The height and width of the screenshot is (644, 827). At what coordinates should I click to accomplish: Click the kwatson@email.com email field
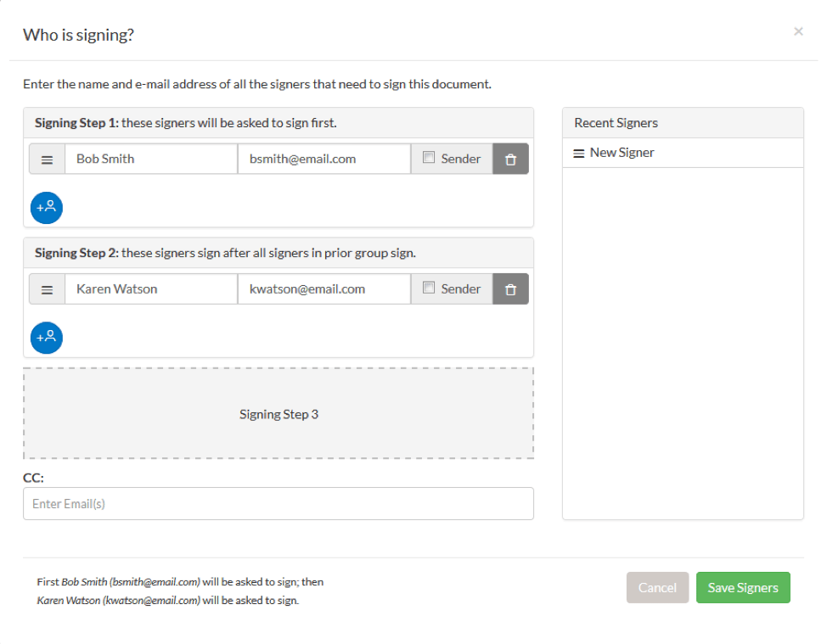(x=323, y=289)
